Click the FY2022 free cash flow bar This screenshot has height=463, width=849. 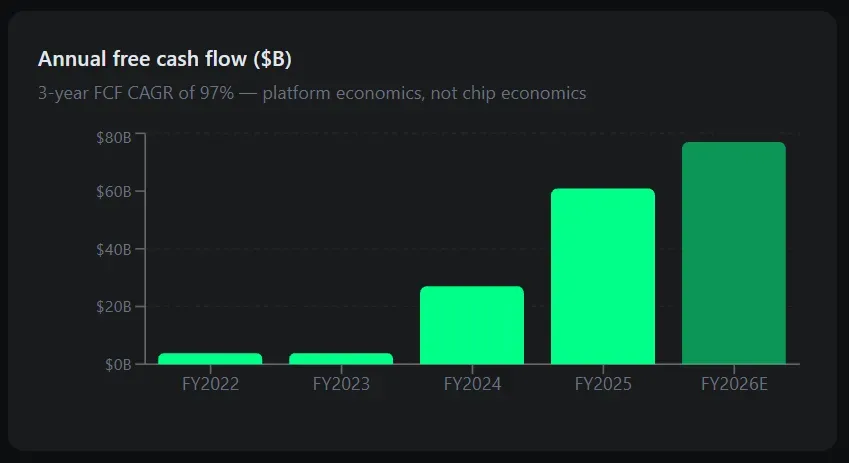210,358
